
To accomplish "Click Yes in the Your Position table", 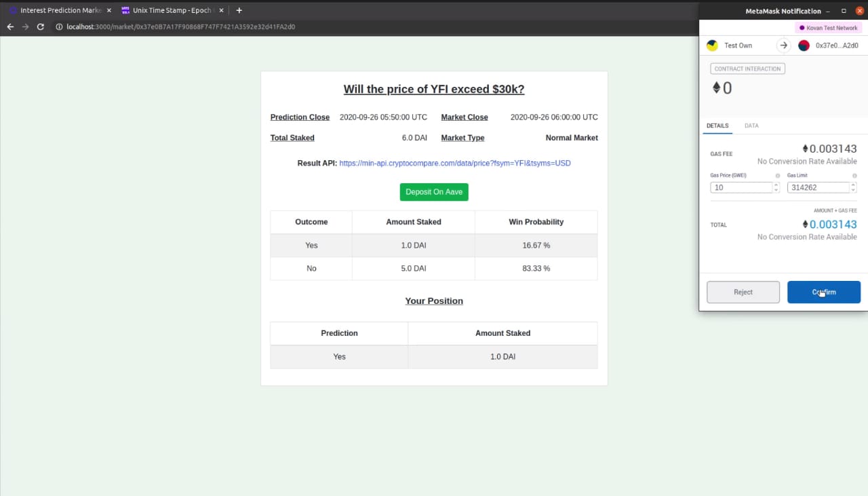I will point(339,356).
